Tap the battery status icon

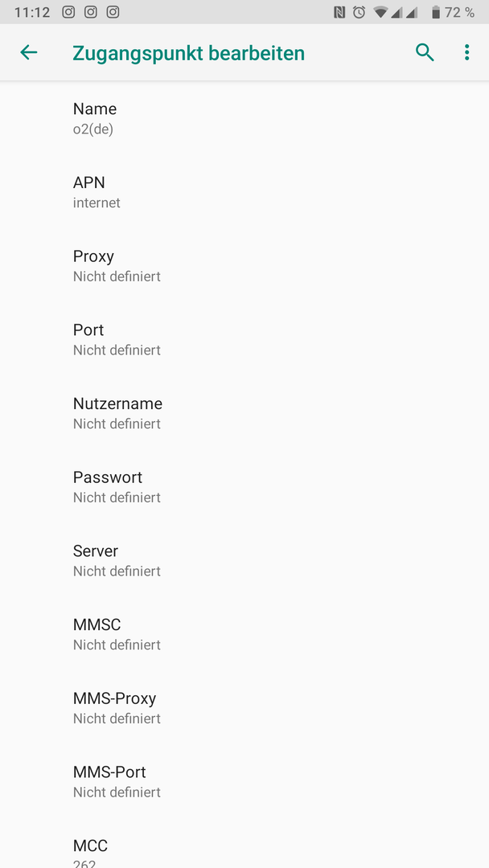[x=436, y=12]
